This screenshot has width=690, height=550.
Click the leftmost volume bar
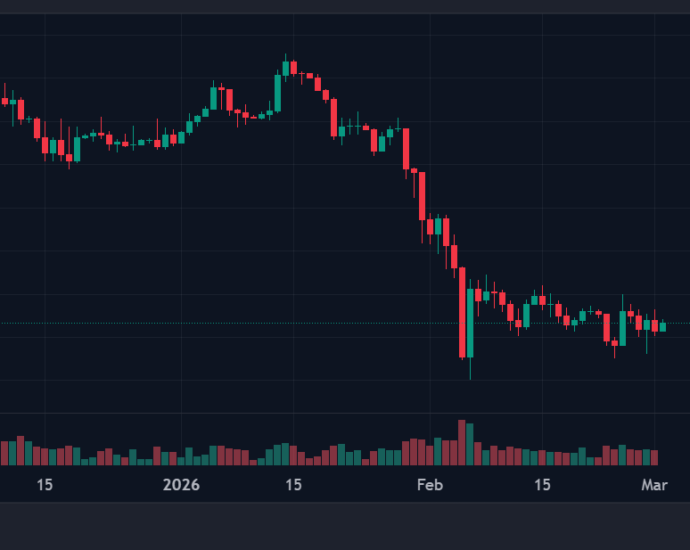click(x=4, y=452)
